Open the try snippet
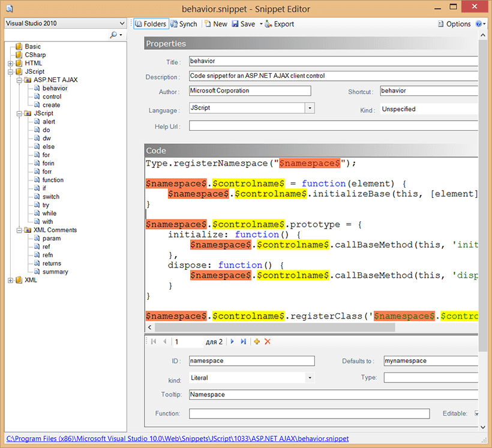Image resolution: width=492 pixels, height=448 pixels. coord(46,205)
